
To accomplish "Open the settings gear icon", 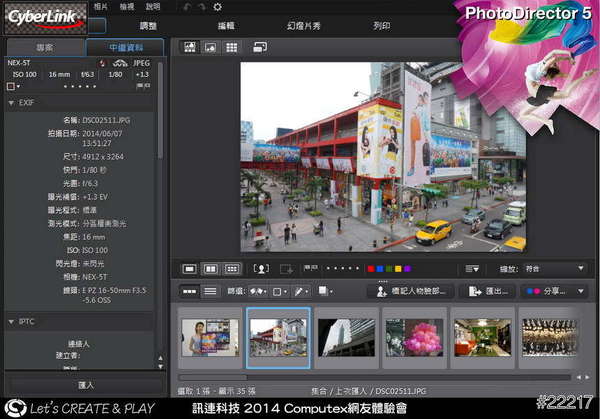I will coord(218,7).
